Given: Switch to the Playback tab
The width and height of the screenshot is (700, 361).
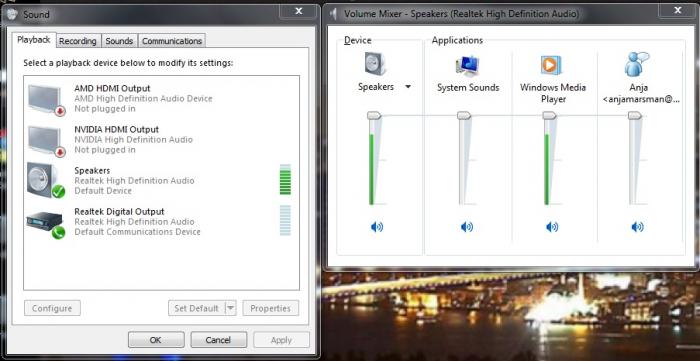Looking at the screenshot, I should [34, 40].
